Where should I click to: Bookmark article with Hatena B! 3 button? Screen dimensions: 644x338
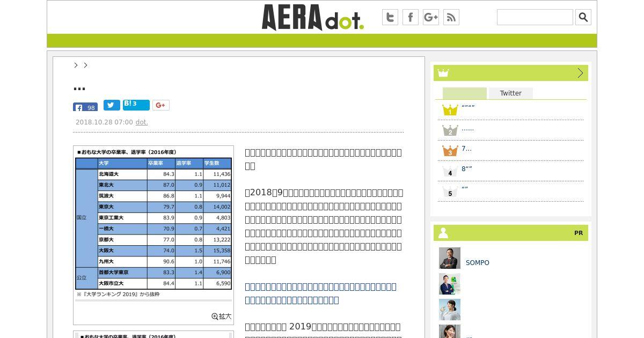(136, 105)
